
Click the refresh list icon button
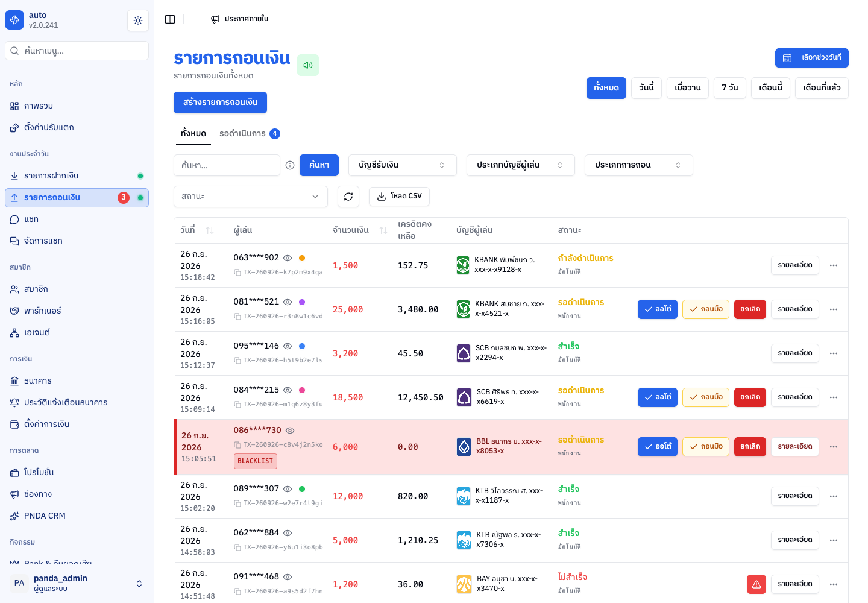(x=348, y=197)
